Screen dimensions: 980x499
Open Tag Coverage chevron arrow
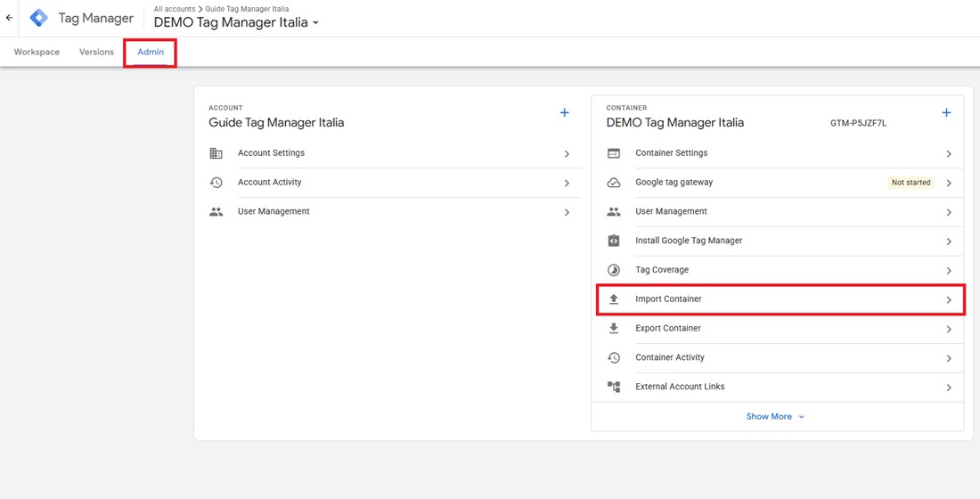(949, 271)
